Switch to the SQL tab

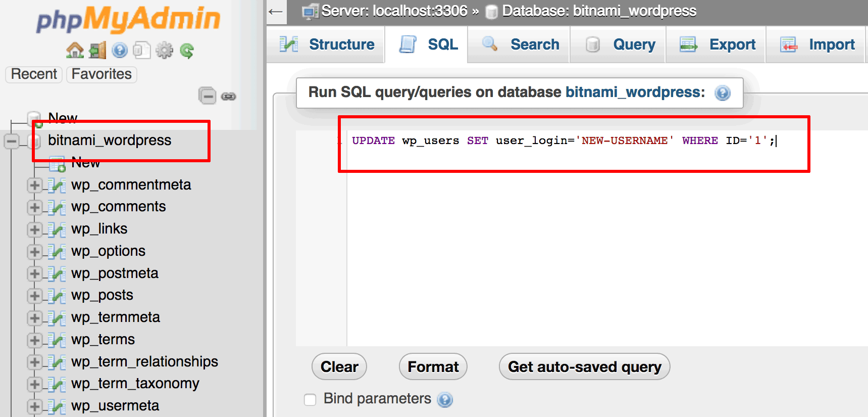427,44
